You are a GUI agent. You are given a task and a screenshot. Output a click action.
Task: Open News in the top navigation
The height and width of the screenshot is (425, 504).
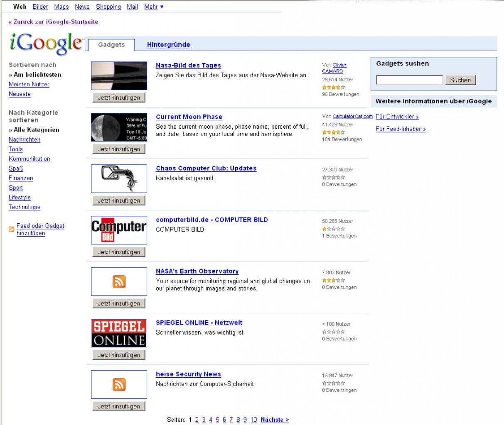pyautogui.click(x=82, y=7)
